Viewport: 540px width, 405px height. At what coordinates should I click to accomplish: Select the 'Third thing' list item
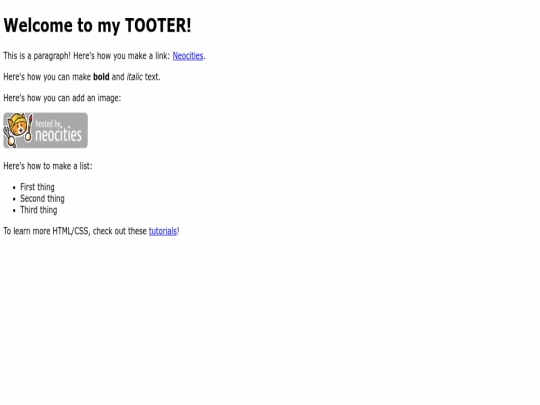click(x=39, y=210)
